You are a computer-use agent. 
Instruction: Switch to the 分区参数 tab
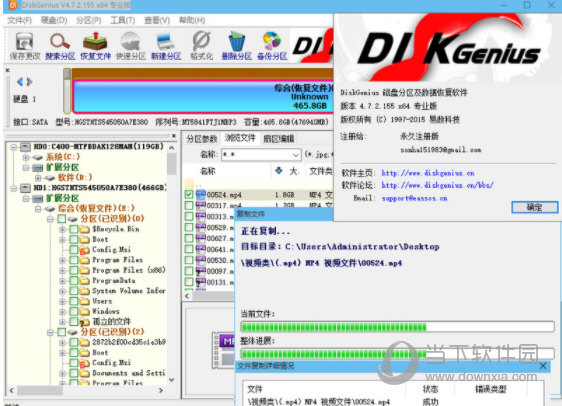point(202,139)
